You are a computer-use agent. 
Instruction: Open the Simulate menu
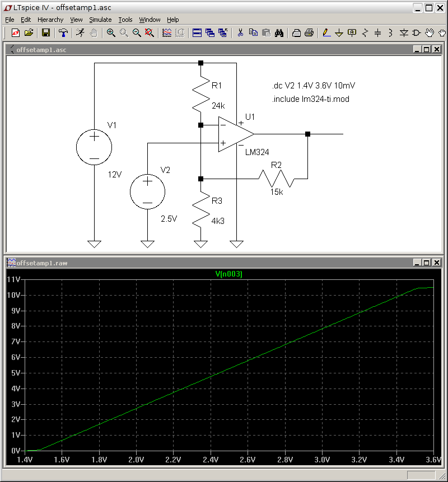click(x=100, y=20)
